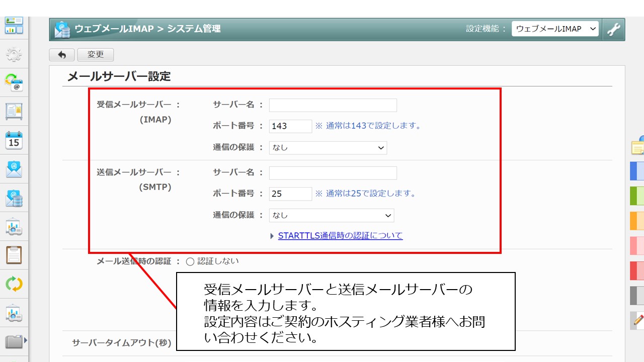Click the 変更 button
The width and height of the screenshot is (644, 362).
(96, 55)
